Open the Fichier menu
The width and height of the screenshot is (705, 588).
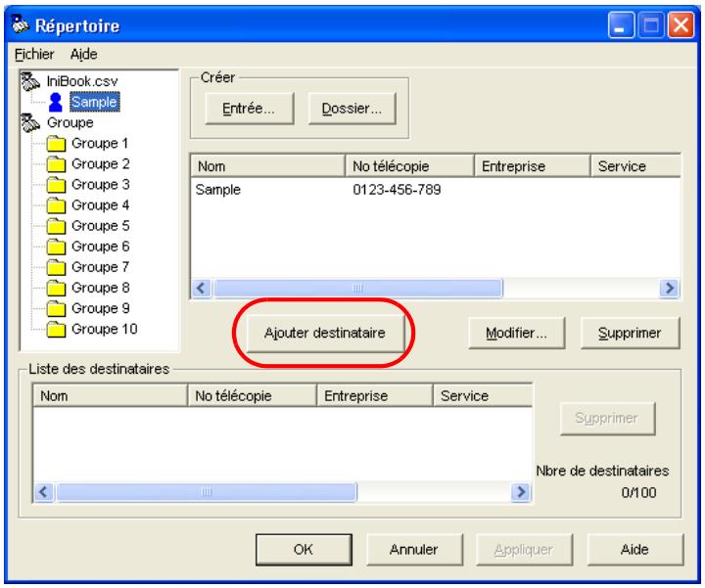pos(34,55)
